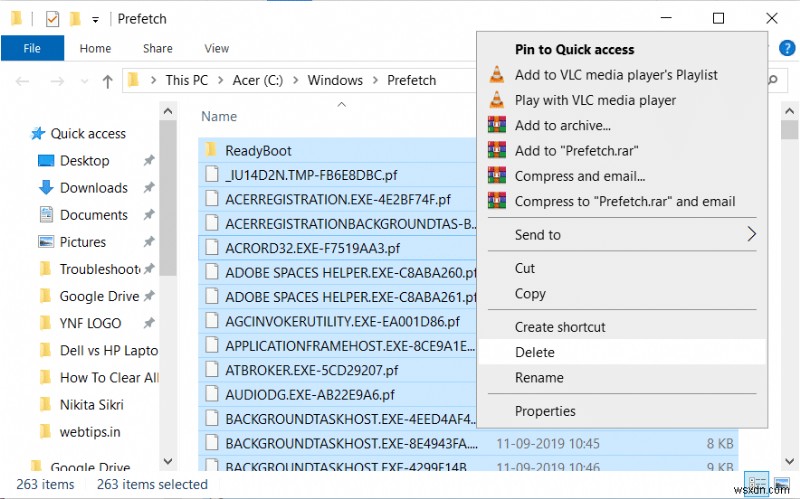Viewport: 800px width, 499px height.
Task: Click the WinRAR icon next to Add to archive
Action: pyautogui.click(x=497, y=126)
